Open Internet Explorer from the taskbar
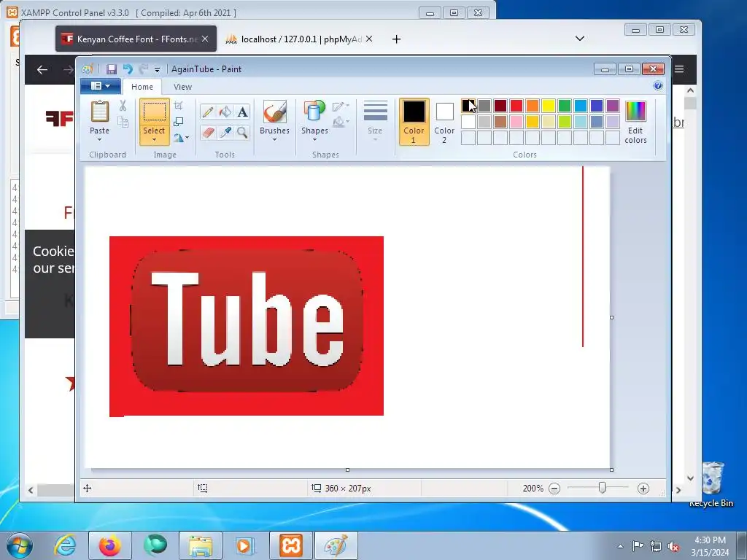 coord(65,545)
